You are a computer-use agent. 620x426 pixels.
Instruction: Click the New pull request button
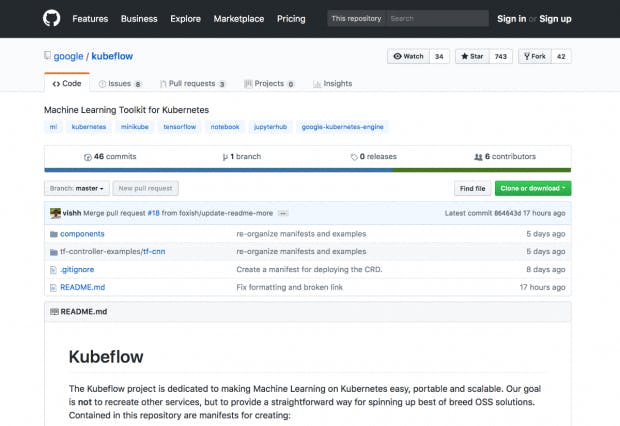[x=146, y=188]
